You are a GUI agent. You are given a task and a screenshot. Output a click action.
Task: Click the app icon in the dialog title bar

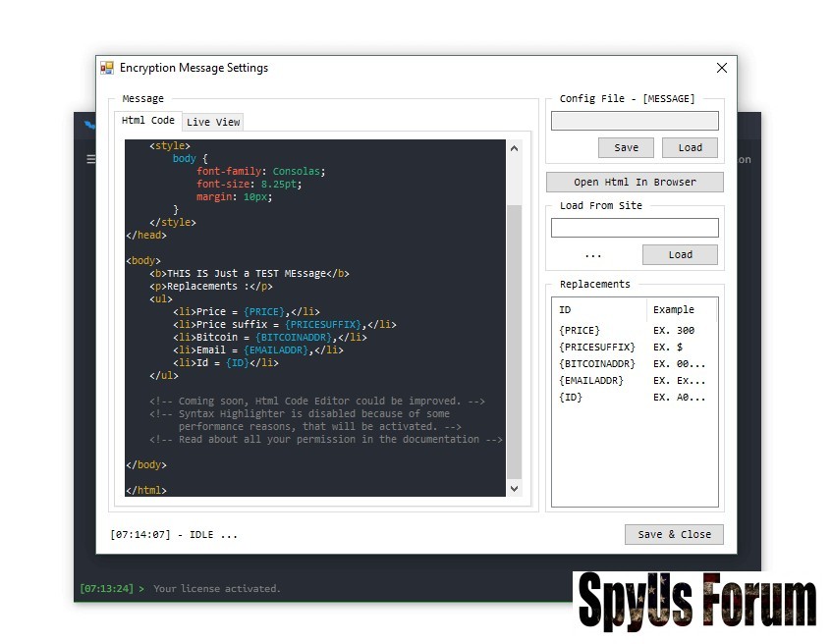point(107,68)
